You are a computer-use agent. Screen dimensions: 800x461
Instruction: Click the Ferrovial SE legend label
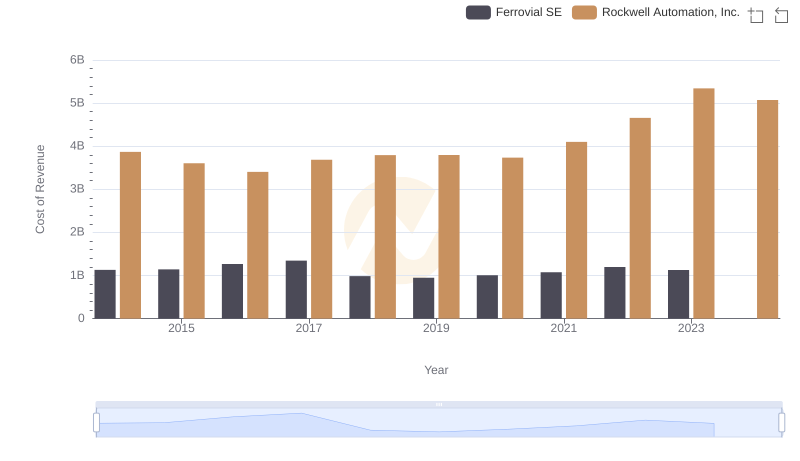tap(528, 12)
